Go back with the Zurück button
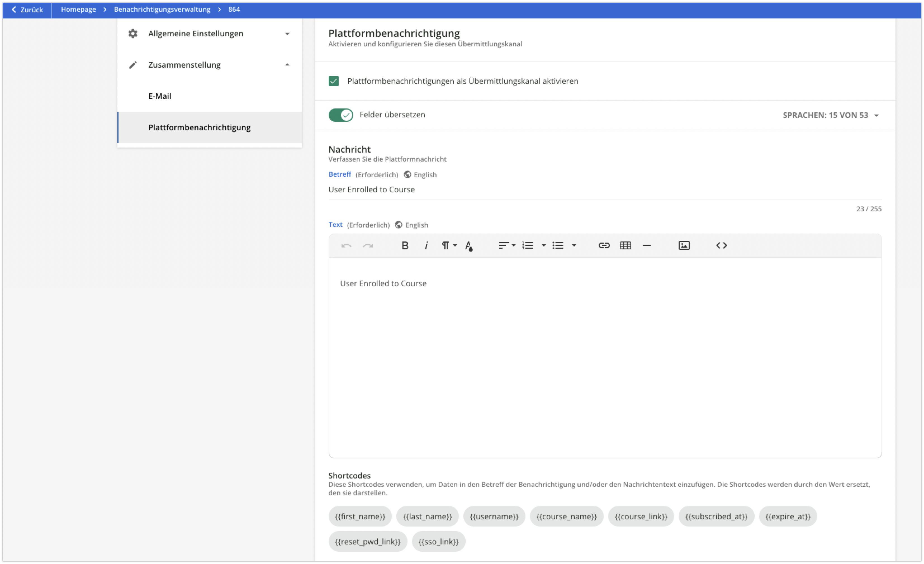 pyautogui.click(x=27, y=10)
